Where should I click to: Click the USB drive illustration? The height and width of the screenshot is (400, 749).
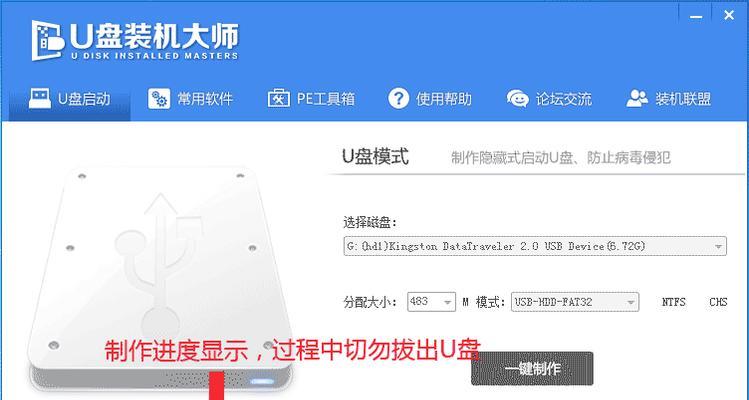pos(160,280)
